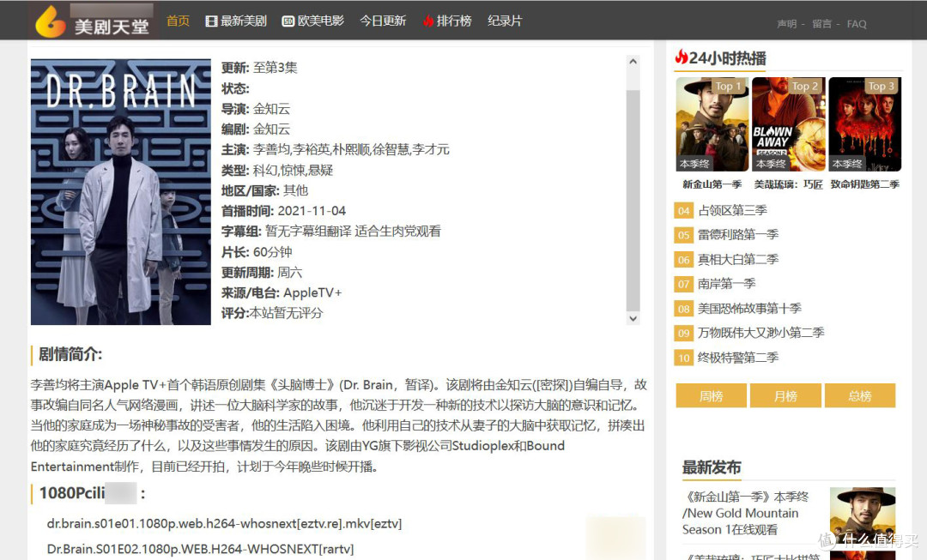Click the flame icon by 24小时热播
This screenshot has height=560, width=927.
click(x=681, y=57)
